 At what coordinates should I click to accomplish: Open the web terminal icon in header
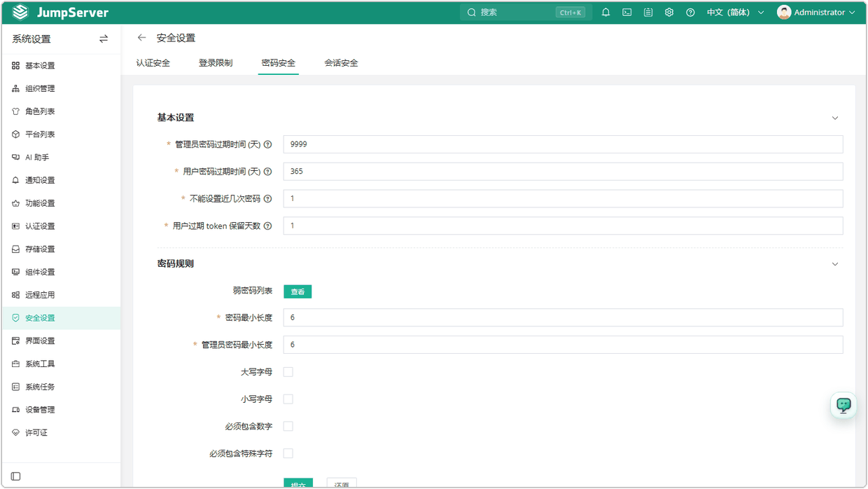(627, 13)
